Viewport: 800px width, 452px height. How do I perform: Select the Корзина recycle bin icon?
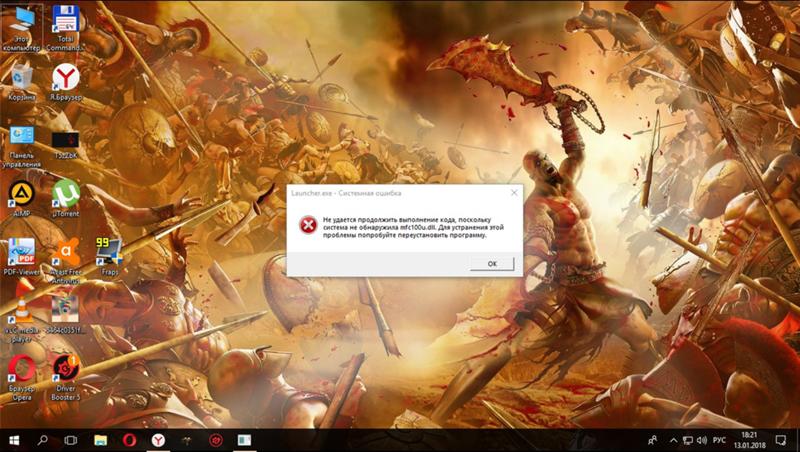point(21,82)
